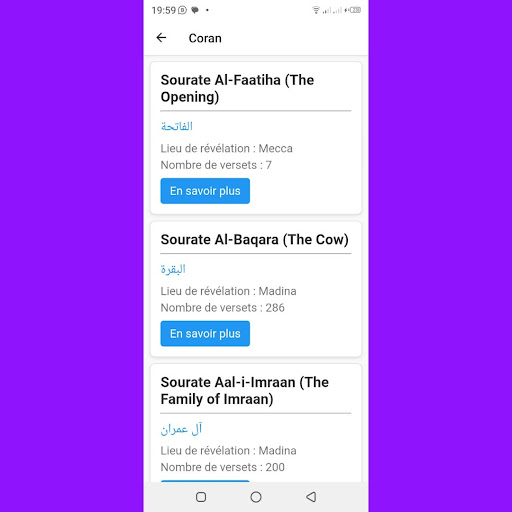Screen dimensions: 512x512
Task: Tap the Android home circle icon
Action: click(256, 497)
